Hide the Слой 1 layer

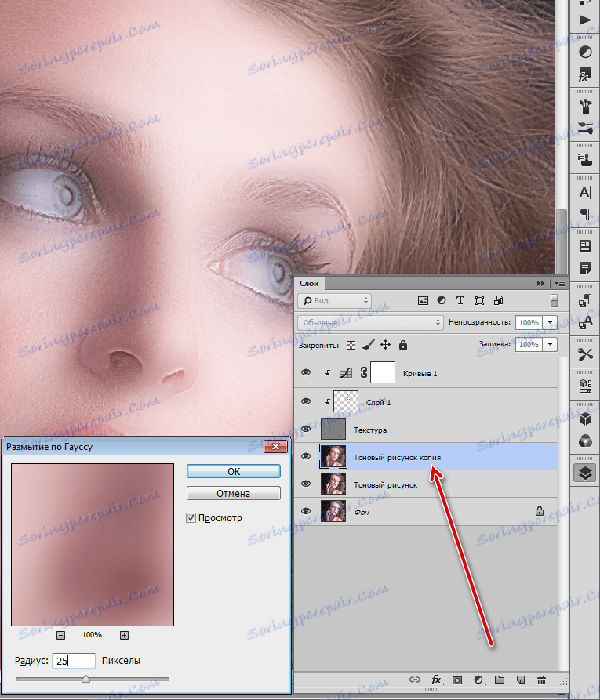coord(306,401)
